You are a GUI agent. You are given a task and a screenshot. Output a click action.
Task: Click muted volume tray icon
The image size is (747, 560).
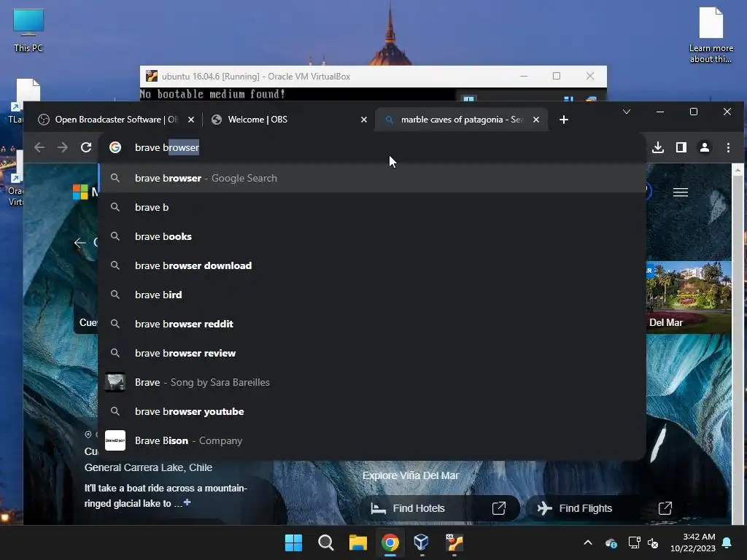click(x=653, y=542)
